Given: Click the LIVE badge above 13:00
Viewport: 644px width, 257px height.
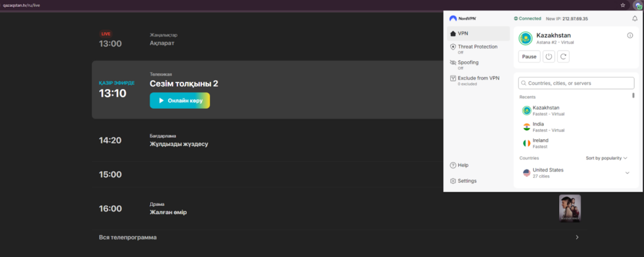Looking at the screenshot, I should click(106, 34).
